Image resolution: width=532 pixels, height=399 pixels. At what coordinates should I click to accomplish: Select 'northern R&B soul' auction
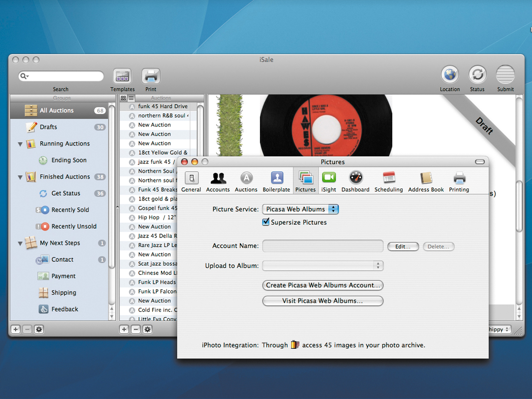tap(158, 115)
